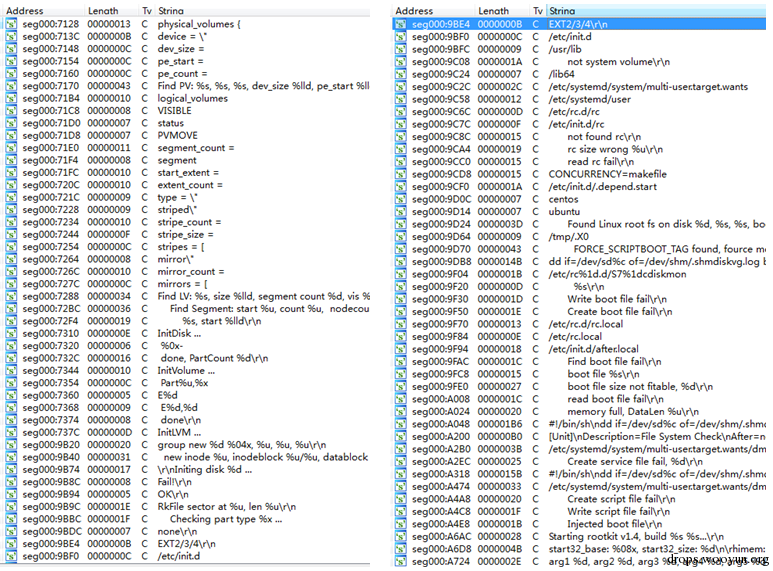Click '/etc/init.d' string in right list
This screenshot has height=571, width=773.
[x=570, y=36]
